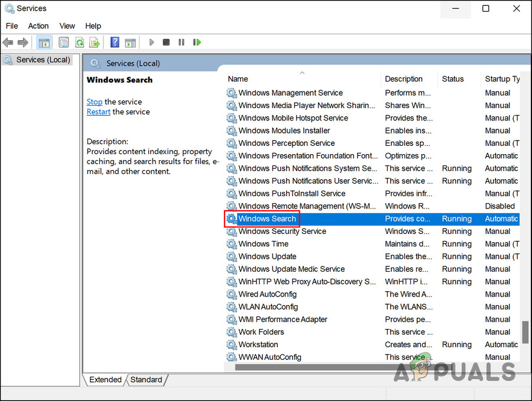Open the File menu
This screenshot has height=401, width=532.
12,26
